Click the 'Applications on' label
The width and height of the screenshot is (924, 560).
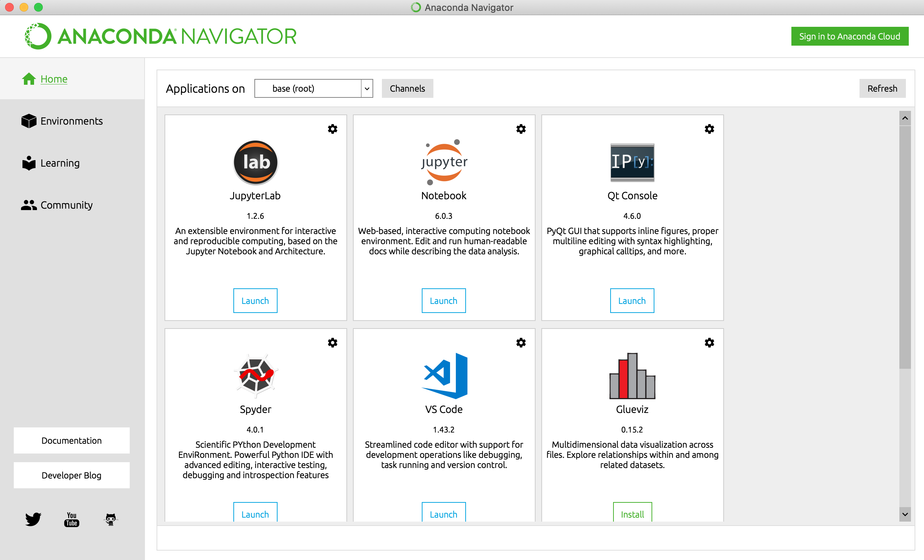(x=205, y=89)
